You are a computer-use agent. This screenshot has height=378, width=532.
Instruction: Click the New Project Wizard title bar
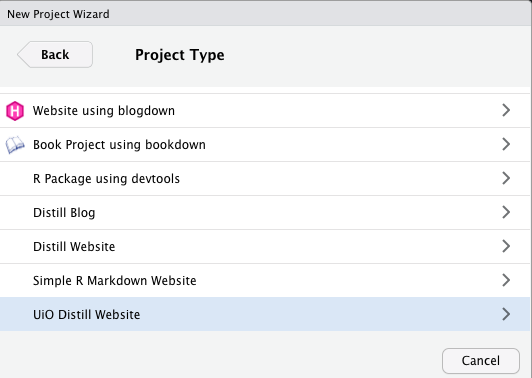[266, 14]
